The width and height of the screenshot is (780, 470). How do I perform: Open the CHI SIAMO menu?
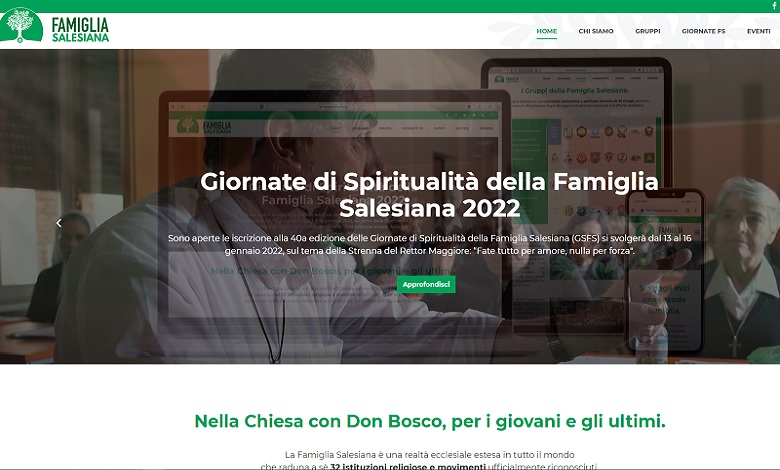point(596,31)
